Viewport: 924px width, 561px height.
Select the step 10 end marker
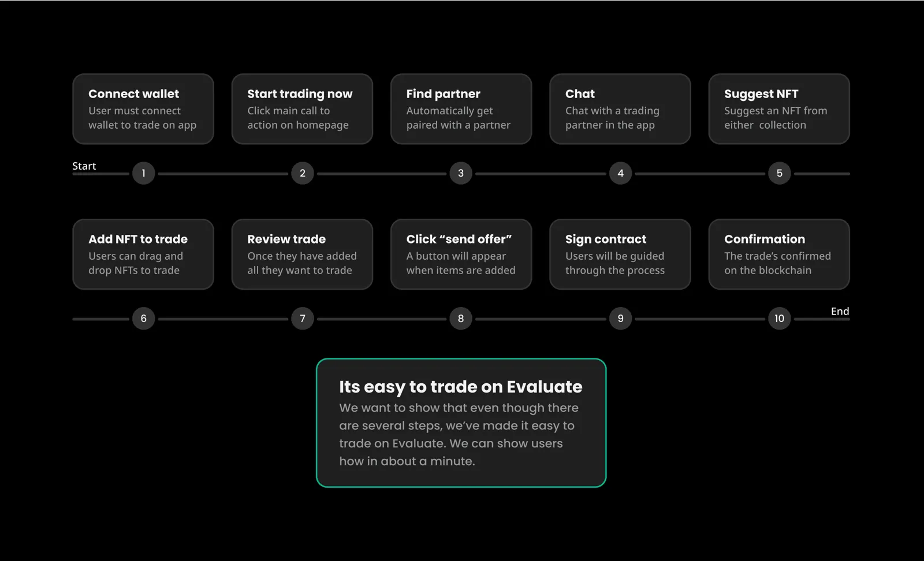tap(779, 319)
